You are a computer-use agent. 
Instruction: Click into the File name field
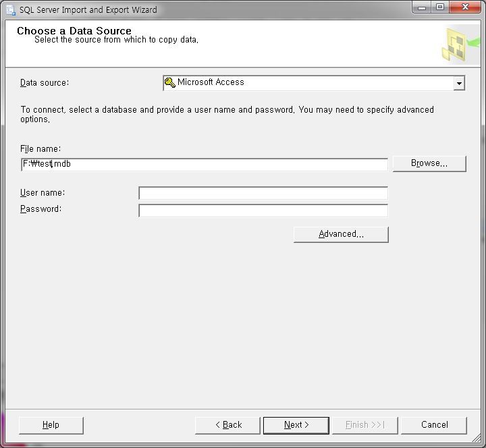(x=205, y=164)
